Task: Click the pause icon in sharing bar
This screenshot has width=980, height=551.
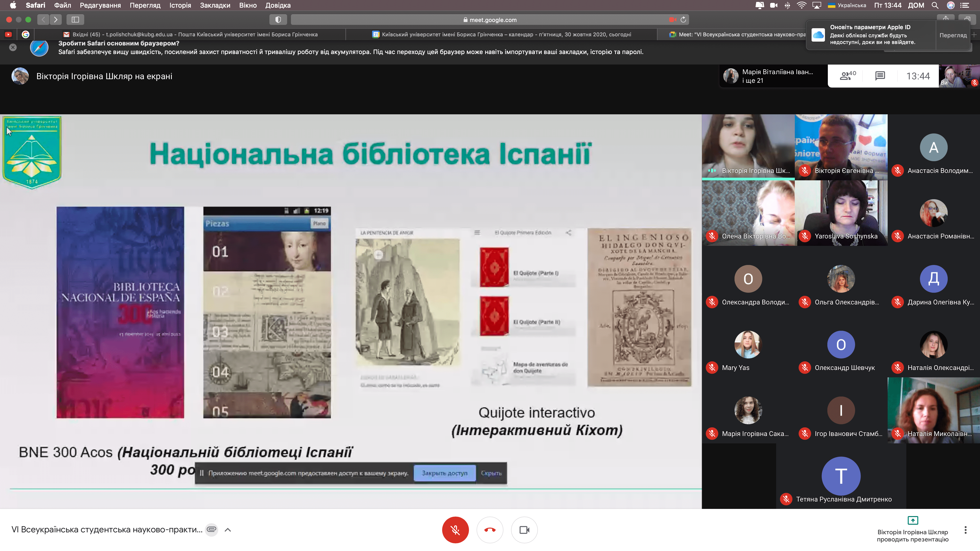Action: (x=202, y=473)
